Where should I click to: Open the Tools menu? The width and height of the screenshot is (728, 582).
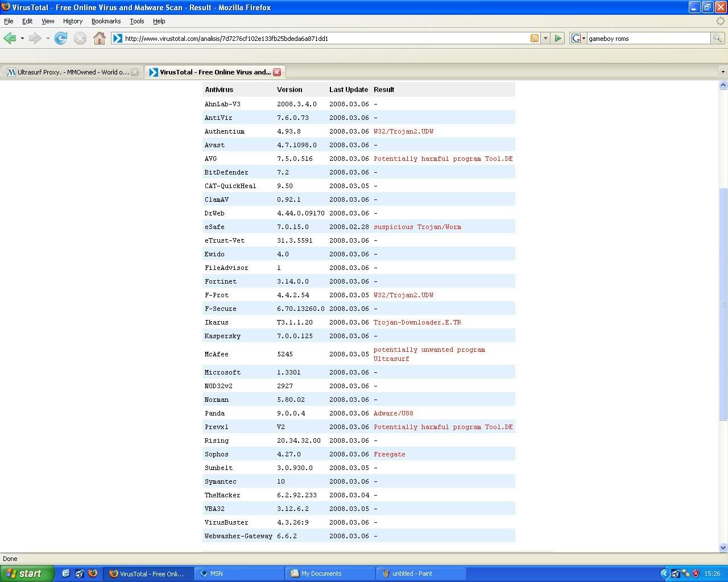click(x=137, y=21)
